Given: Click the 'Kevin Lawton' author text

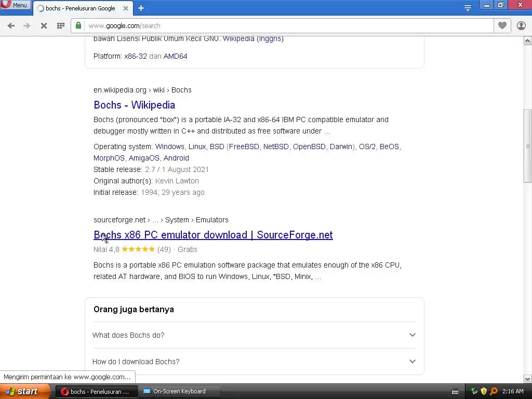Looking at the screenshot, I should (177, 181).
